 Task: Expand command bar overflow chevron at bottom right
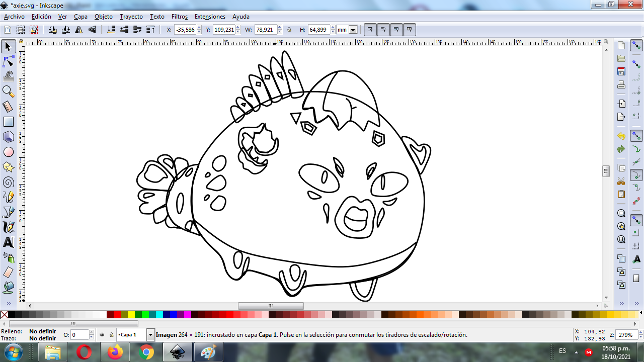pos(621,303)
